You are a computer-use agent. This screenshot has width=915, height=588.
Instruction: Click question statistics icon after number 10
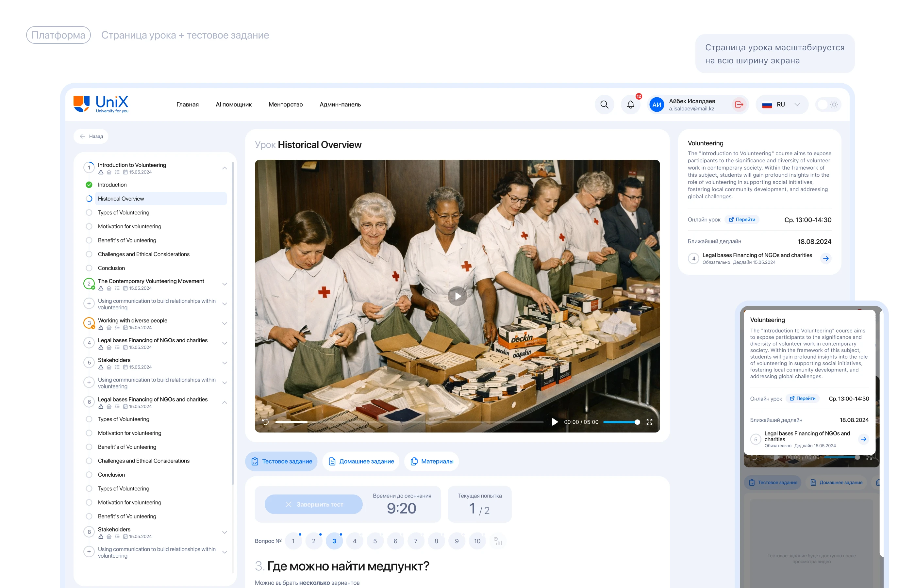[498, 541]
